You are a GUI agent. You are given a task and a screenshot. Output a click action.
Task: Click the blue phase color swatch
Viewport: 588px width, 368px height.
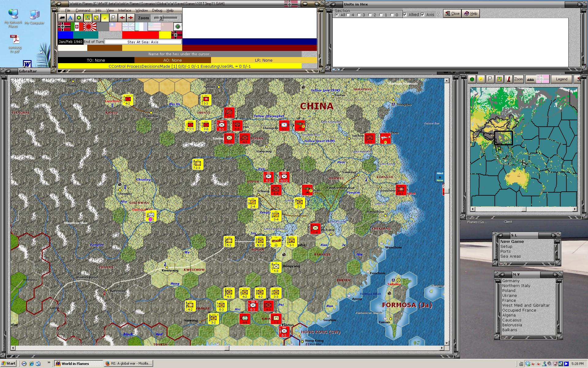click(66, 35)
